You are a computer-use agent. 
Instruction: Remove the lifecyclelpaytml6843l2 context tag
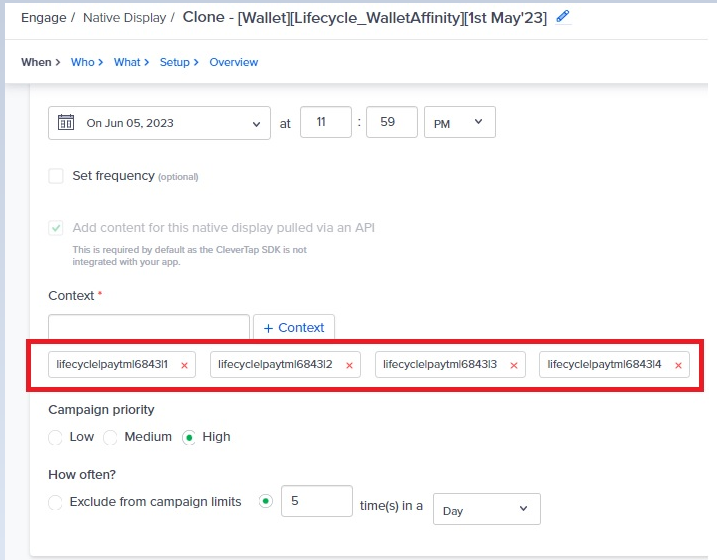349,365
